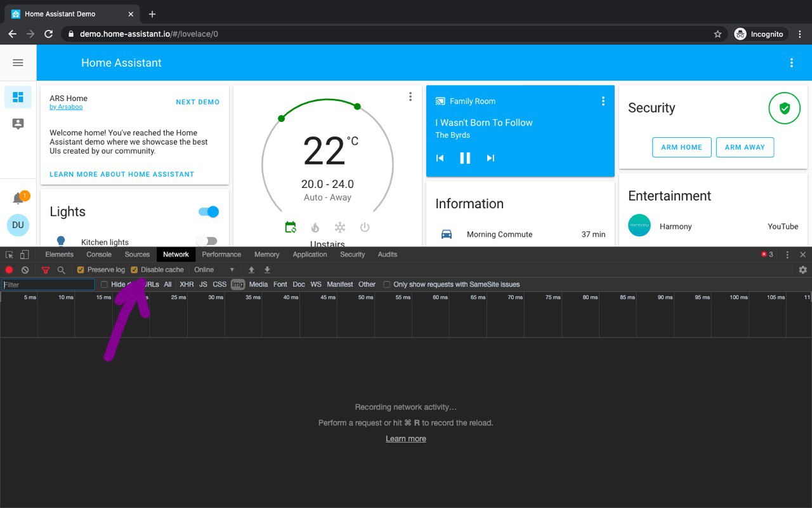Open the person panel icon in the sidebar
812x508 pixels.
pyautogui.click(x=18, y=124)
